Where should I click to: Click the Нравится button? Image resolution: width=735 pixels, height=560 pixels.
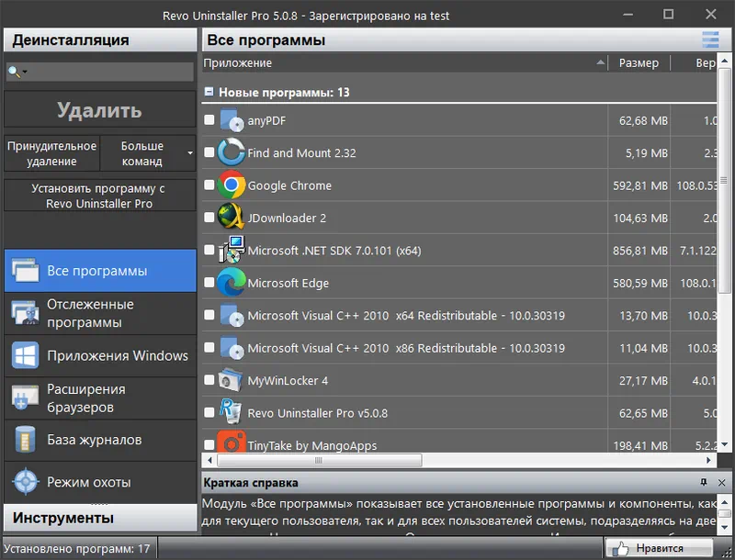pyautogui.click(x=659, y=548)
